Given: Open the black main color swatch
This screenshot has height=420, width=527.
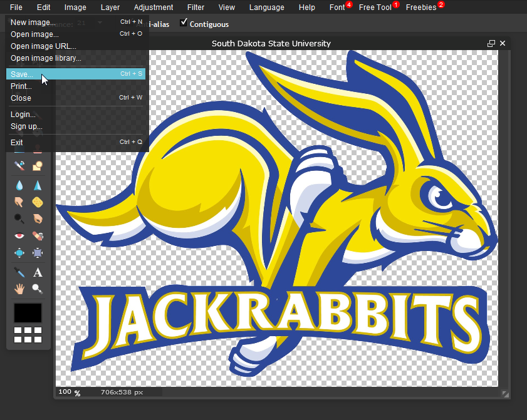Looking at the screenshot, I should click(x=28, y=313).
